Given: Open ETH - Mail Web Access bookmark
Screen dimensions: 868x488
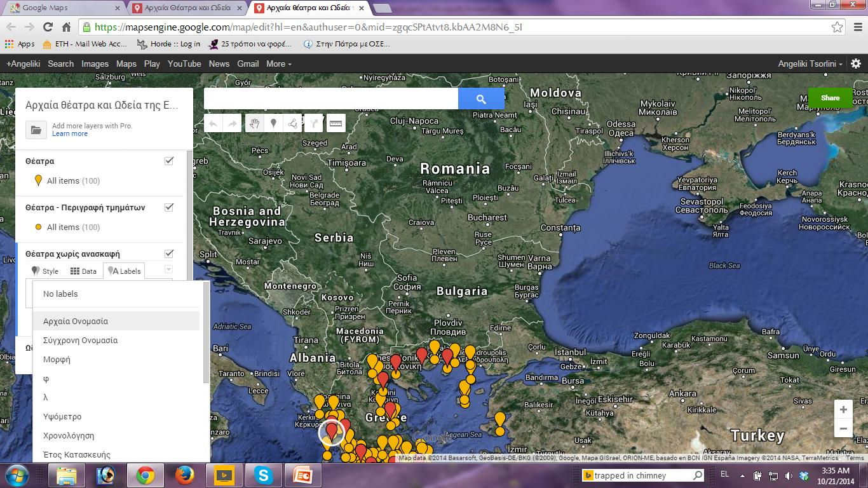Looking at the screenshot, I should [x=85, y=44].
